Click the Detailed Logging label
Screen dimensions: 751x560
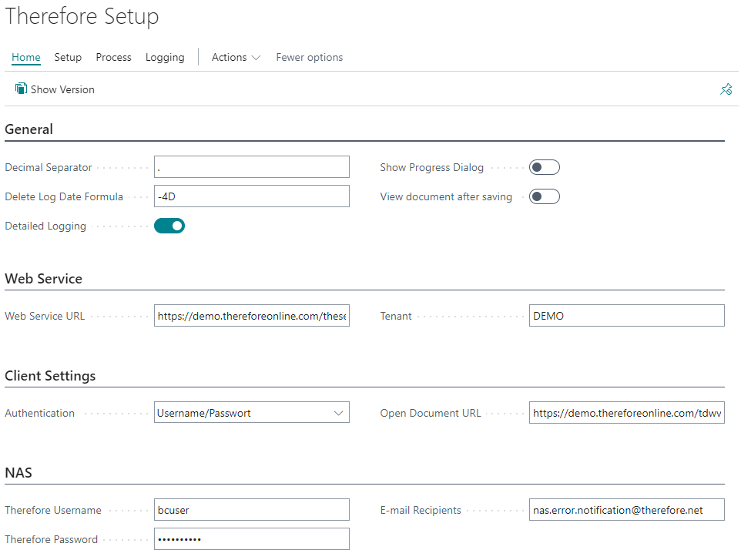pyautogui.click(x=45, y=226)
